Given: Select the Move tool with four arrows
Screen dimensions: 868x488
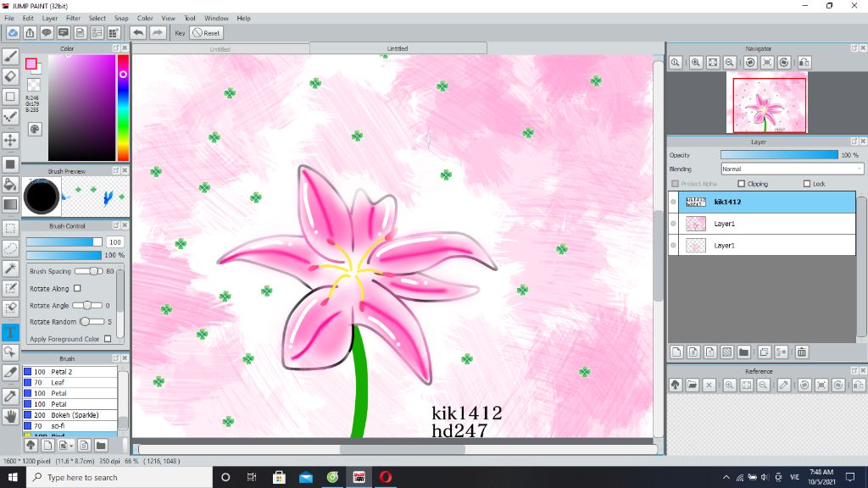Looking at the screenshot, I should point(10,140).
